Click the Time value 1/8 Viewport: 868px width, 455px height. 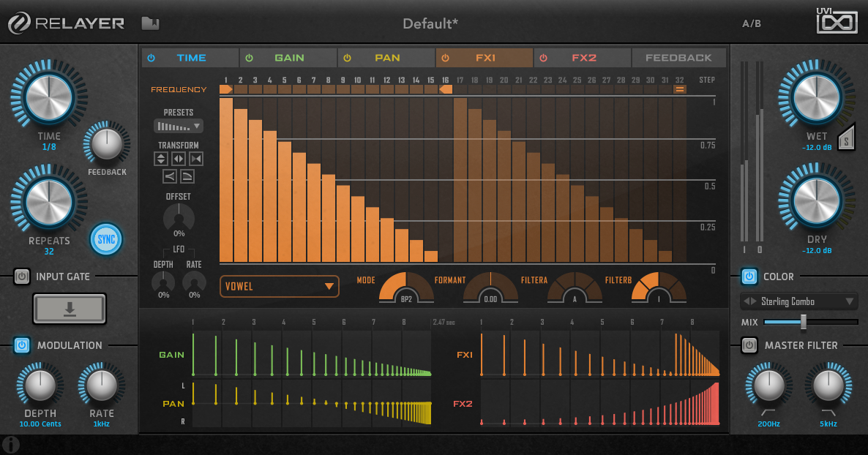pyautogui.click(x=49, y=147)
